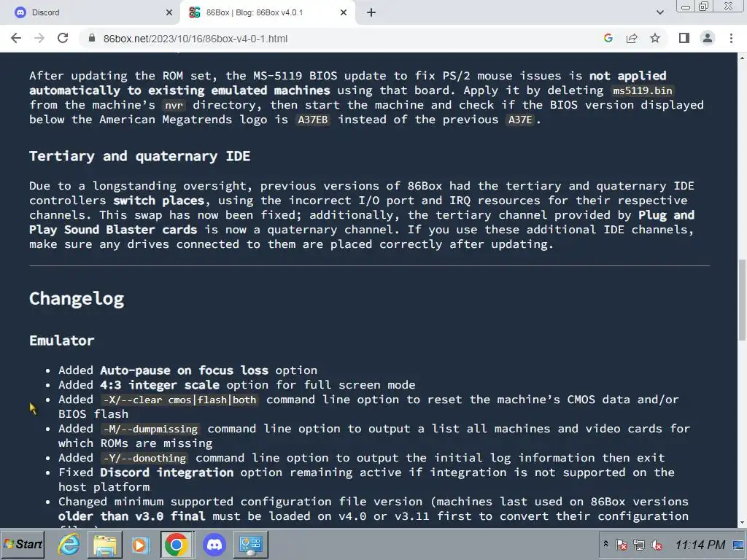Screen dimensions: 747x560
Task: Open Windows Explorer from taskbar
Action: click(x=105, y=544)
